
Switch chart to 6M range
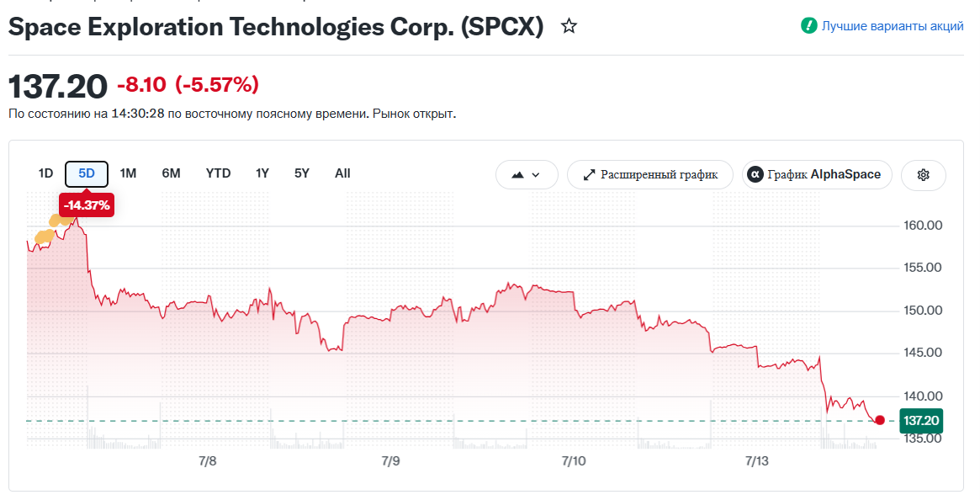[172, 173]
